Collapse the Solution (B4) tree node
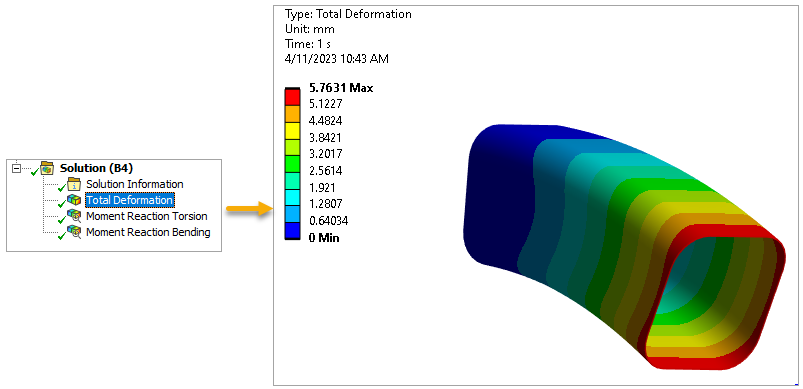803x389 pixels. [x=17, y=168]
